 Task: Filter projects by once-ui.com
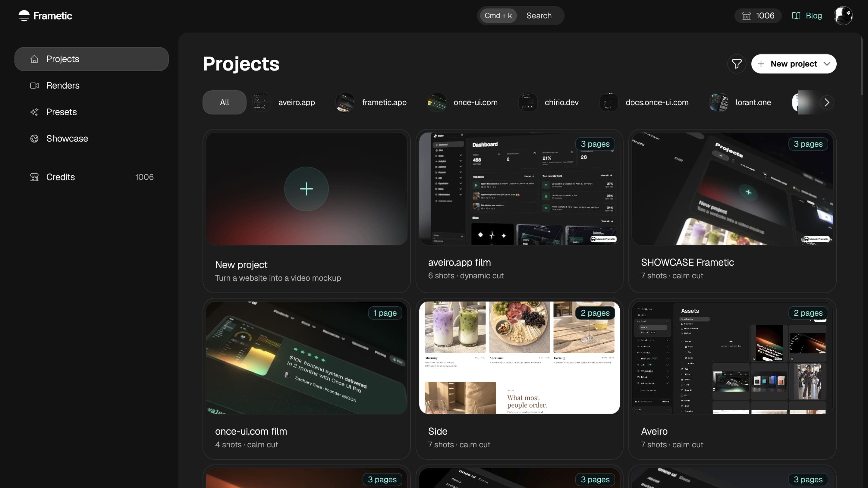point(463,102)
